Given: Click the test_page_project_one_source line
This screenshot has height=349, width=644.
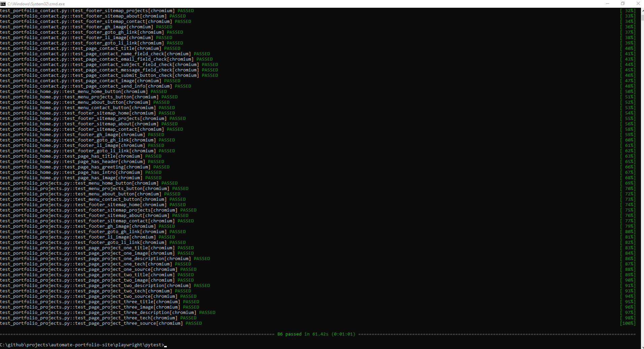Looking at the screenshot, I should 98,269.
